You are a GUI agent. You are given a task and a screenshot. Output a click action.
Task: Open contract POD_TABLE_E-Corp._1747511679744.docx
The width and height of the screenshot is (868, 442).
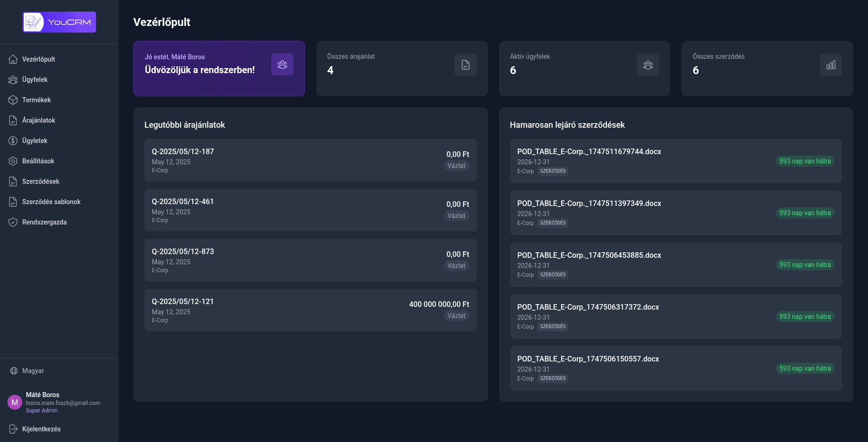pos(676,161)
